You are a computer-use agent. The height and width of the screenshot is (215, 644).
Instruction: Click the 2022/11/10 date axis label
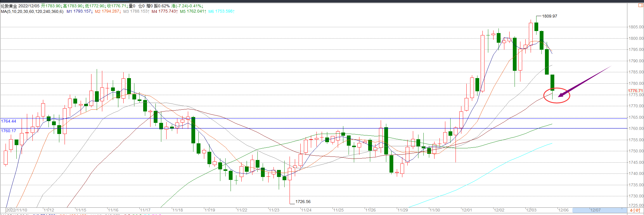(x=17, y=210)
